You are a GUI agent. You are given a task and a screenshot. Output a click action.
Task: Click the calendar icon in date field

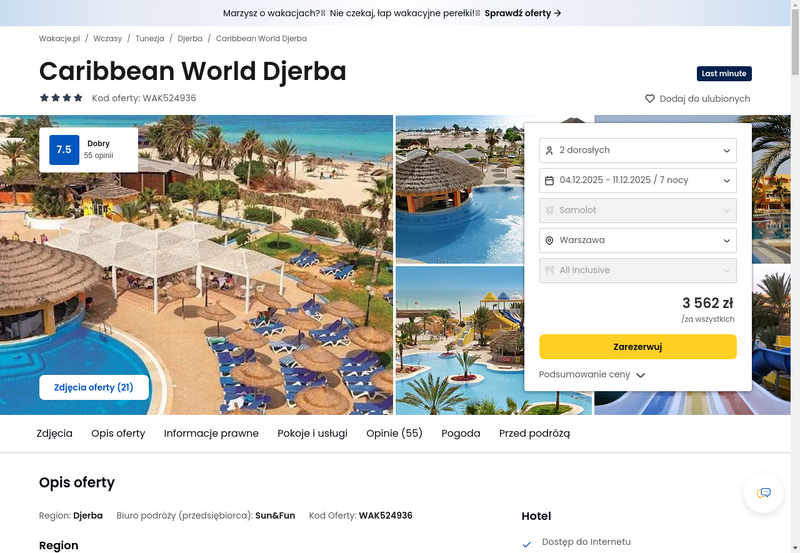[x=549, y=180]
